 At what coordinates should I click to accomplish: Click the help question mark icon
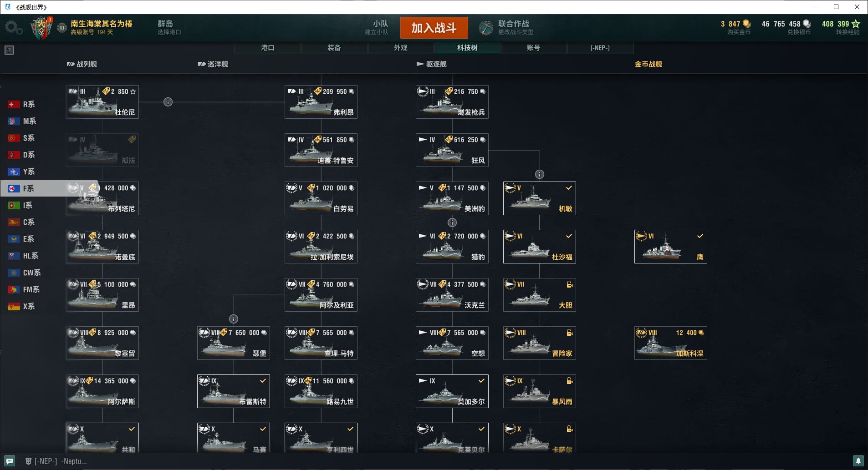[x=9, y=50]
